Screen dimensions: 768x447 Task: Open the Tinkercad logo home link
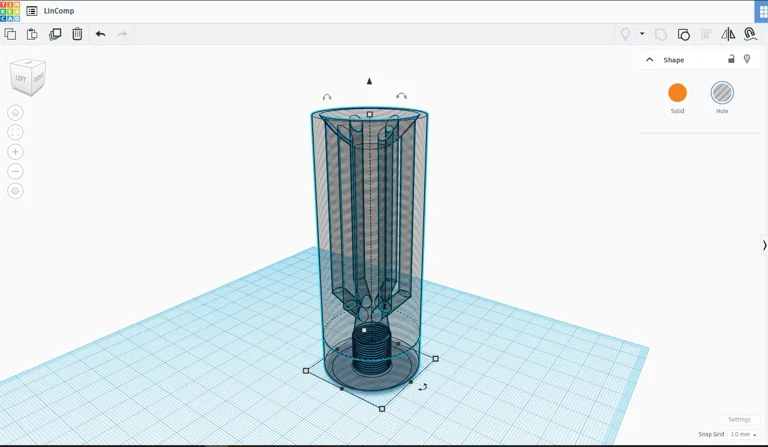coord(10,11)
